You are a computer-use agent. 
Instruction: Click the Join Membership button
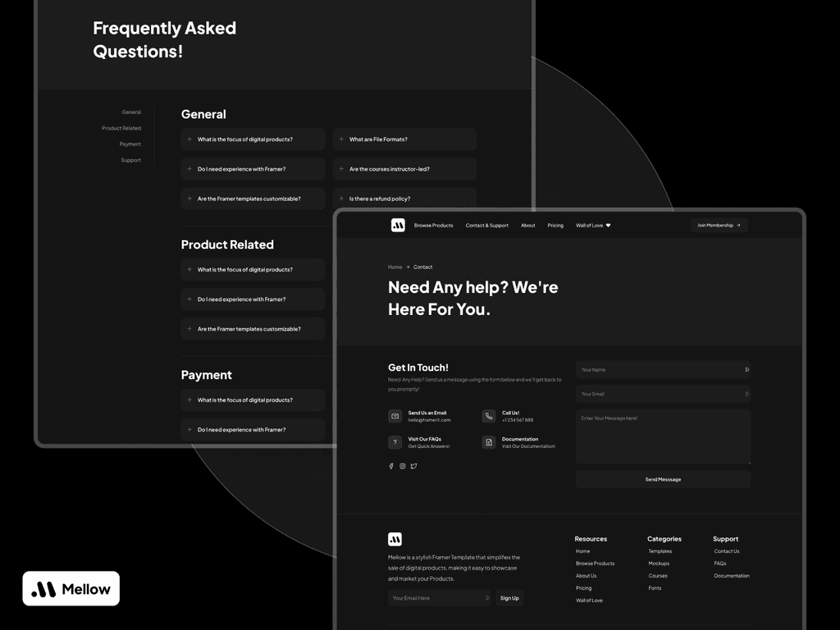[719, 226]
